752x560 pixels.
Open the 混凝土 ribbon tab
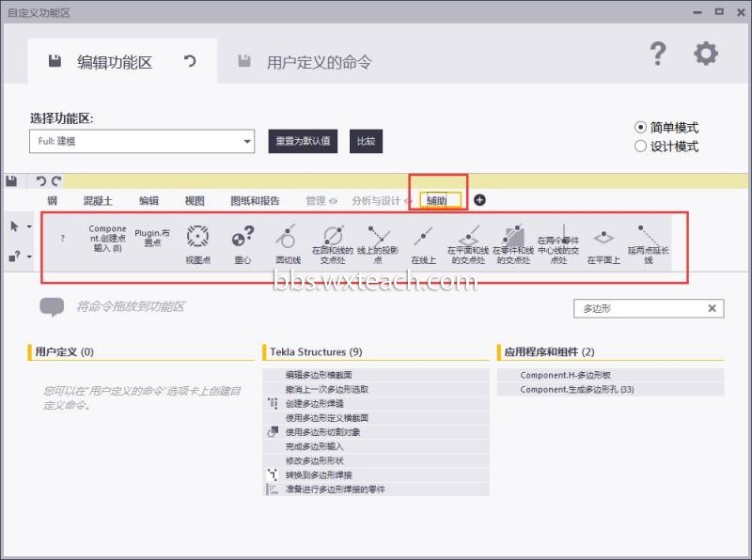[98, 201]
